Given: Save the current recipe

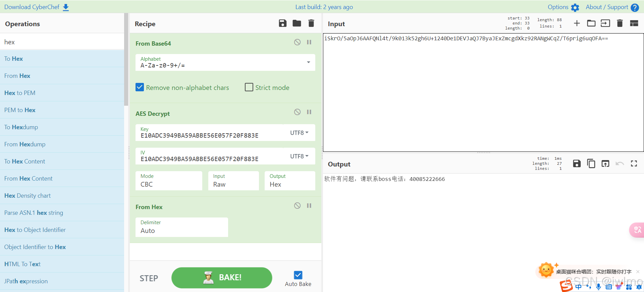Looking at the screenshot, I should pos(283,23).
